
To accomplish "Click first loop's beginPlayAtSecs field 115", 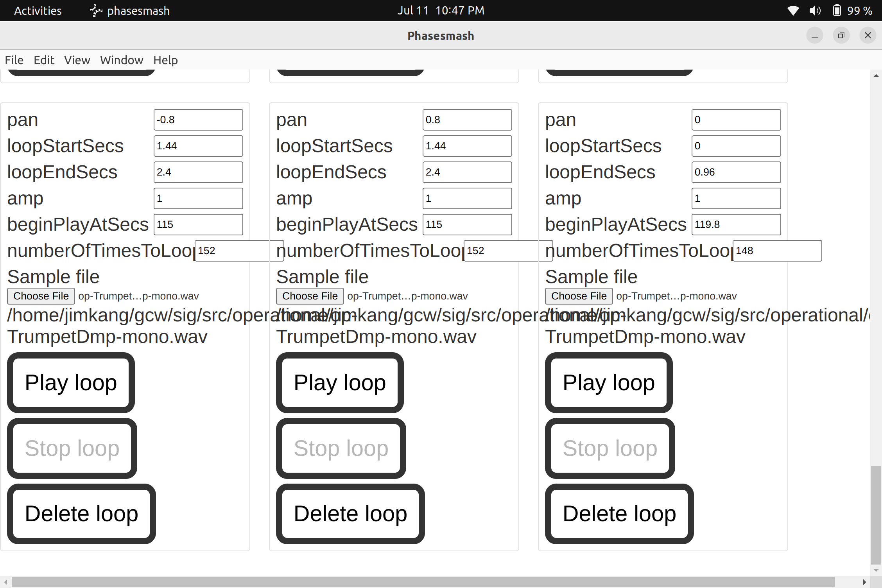I will tap(198, 224).
